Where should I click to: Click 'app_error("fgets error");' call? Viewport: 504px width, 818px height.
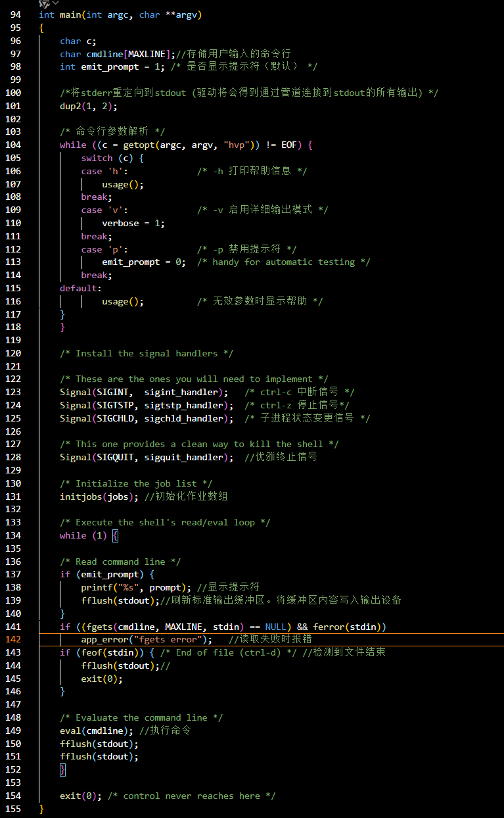pos(147,639)
